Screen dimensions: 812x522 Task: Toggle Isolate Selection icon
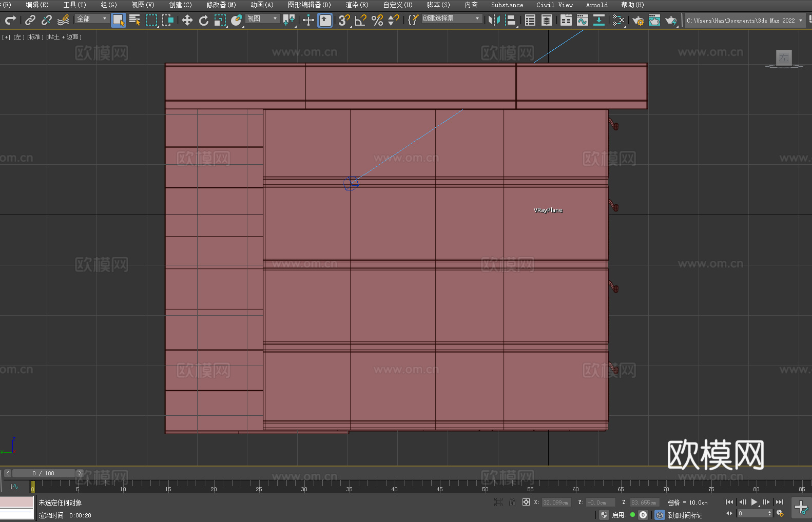(x=498, y=502)
